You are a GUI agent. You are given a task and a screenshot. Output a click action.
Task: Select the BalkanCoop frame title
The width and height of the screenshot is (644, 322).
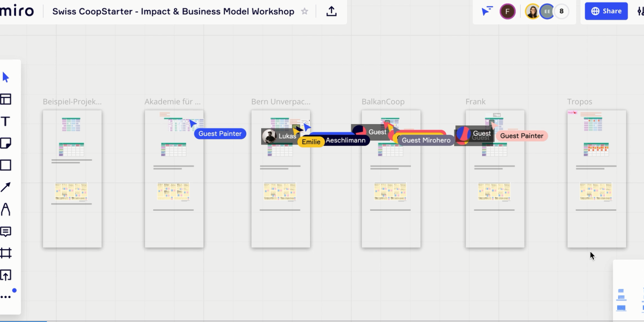pyautogui.click(x=383, y=102)
